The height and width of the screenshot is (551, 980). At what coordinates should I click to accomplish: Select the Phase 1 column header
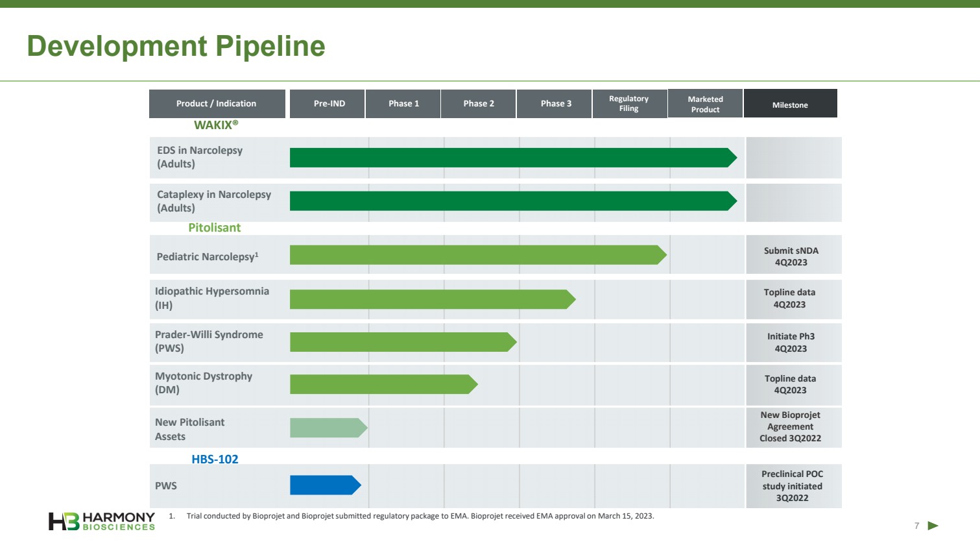pos(403,104)
